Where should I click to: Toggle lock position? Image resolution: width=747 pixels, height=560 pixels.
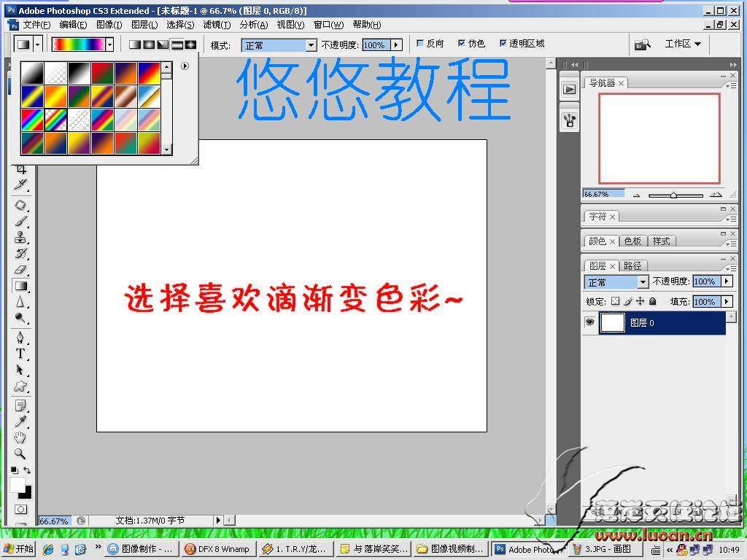click(x=640, y=301)
